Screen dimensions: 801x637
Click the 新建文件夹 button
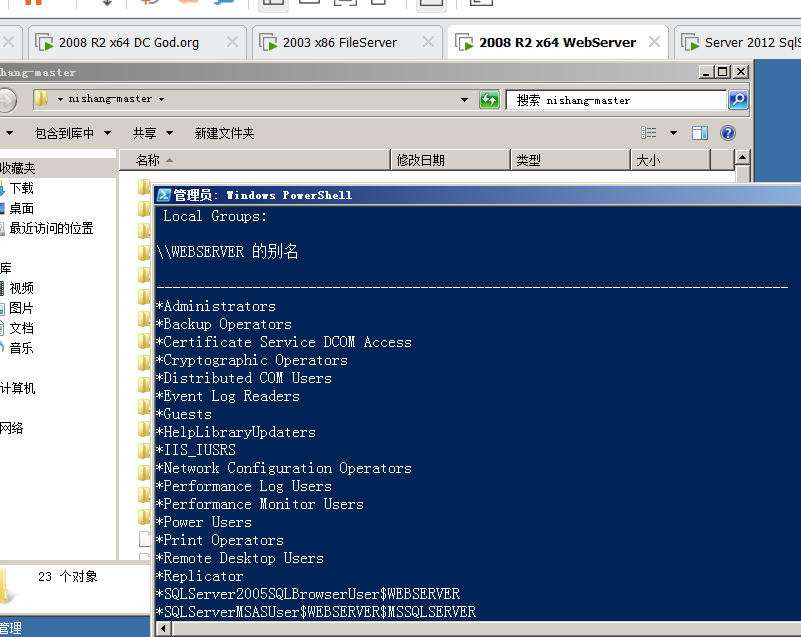click(224, 133)
